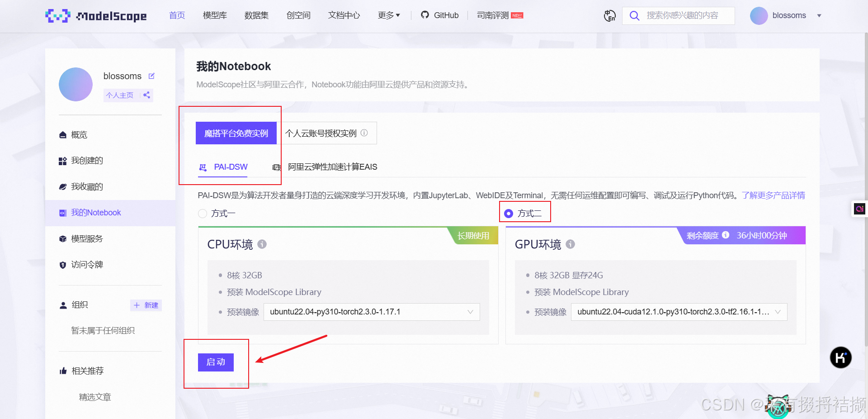The image size is (868, 419).
Task: Open the GitHub link icon
Action: [425, 15]
